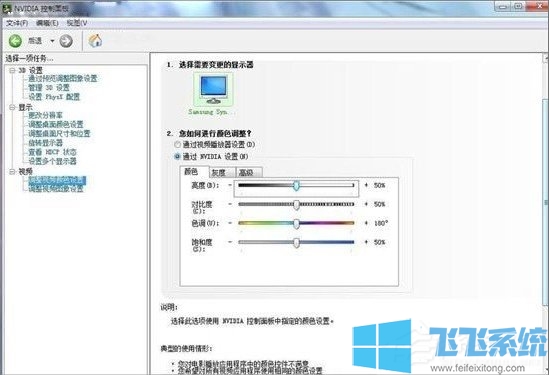549x375 pixels.
Task: Click the 亮度 brightness slider thumb
Action: point(297,186)
